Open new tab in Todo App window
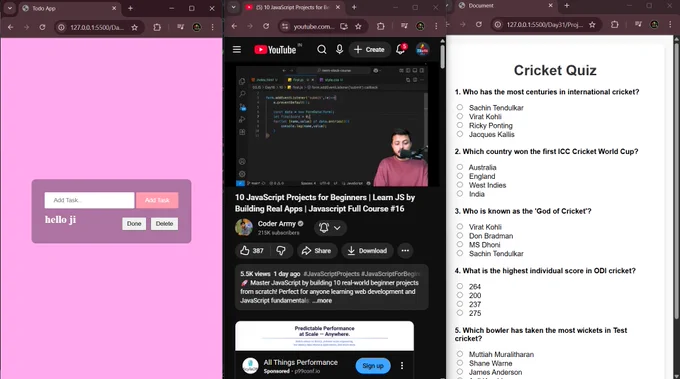 130,8
